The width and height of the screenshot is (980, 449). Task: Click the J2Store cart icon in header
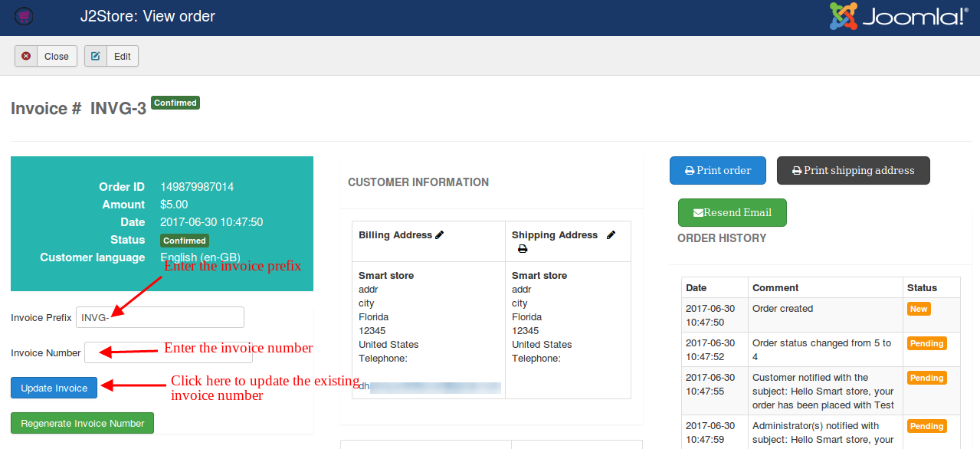coord(24,15)
